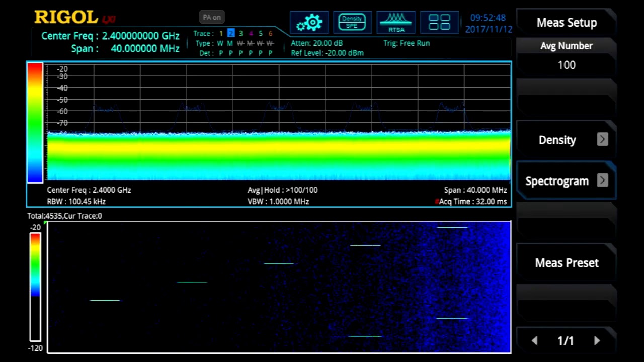This screenshot has height=362, width=644.
Task: Go to previous menu page arrow
Action: tap(535, 341)
